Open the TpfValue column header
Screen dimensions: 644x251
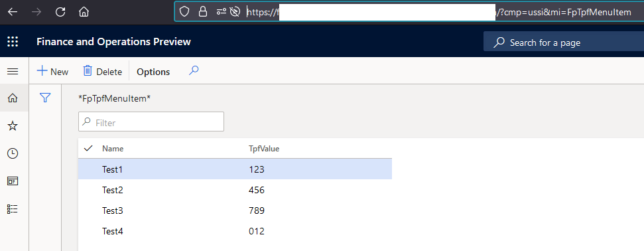pos(264,149)
